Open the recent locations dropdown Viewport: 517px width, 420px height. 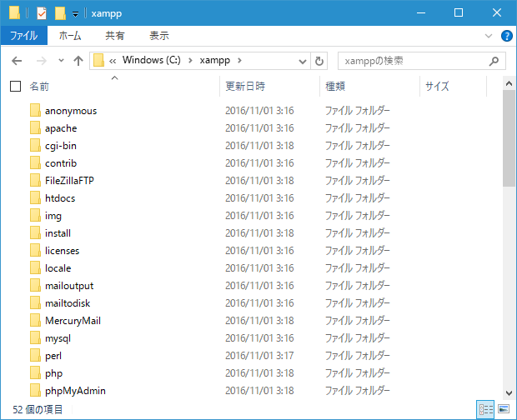pyautogui.click(x=61, y=61)
